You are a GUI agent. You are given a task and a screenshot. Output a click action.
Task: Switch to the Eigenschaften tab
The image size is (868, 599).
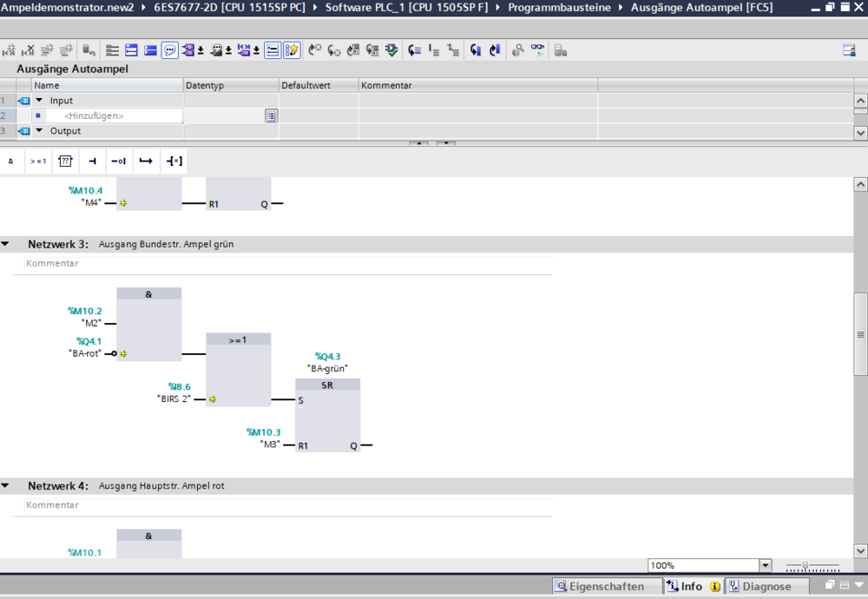tap(605, 586)
